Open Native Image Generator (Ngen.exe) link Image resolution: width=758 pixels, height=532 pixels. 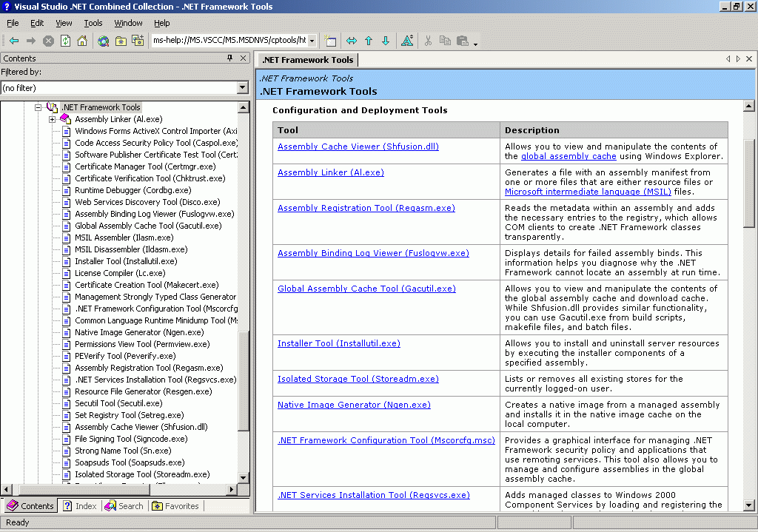[354, 405]
